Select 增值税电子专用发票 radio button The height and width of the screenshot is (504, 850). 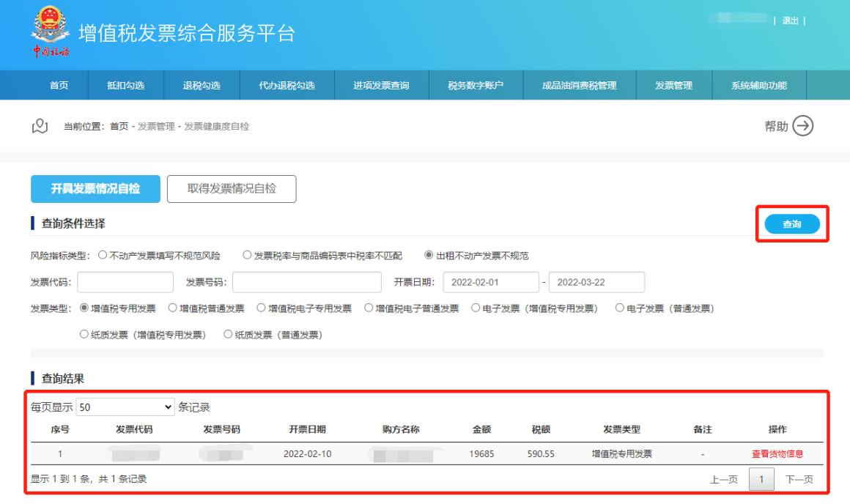261,308
